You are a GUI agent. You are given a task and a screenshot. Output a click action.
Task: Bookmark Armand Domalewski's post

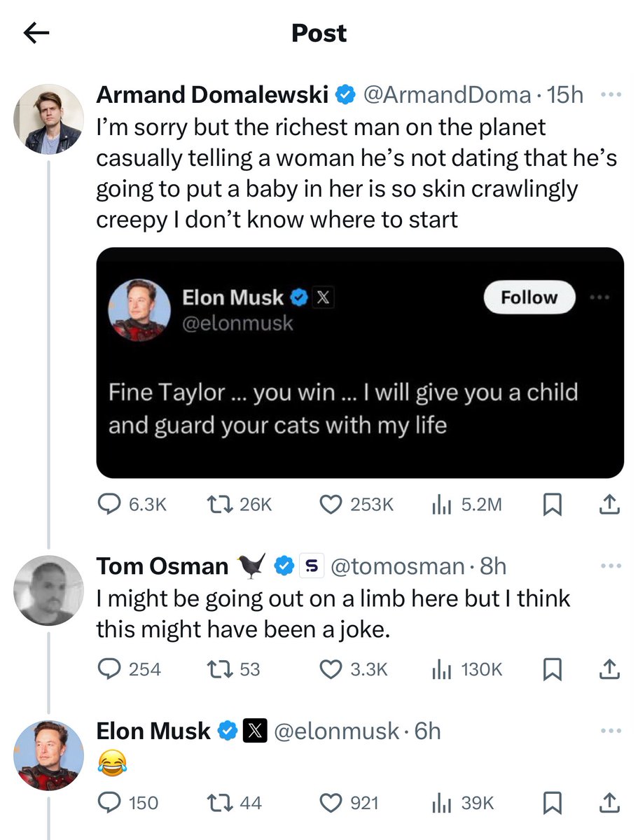(x=553, y=504)
